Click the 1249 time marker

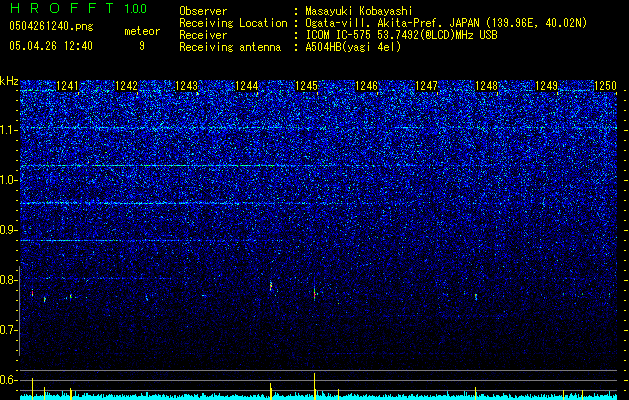(x=546, y=85)
